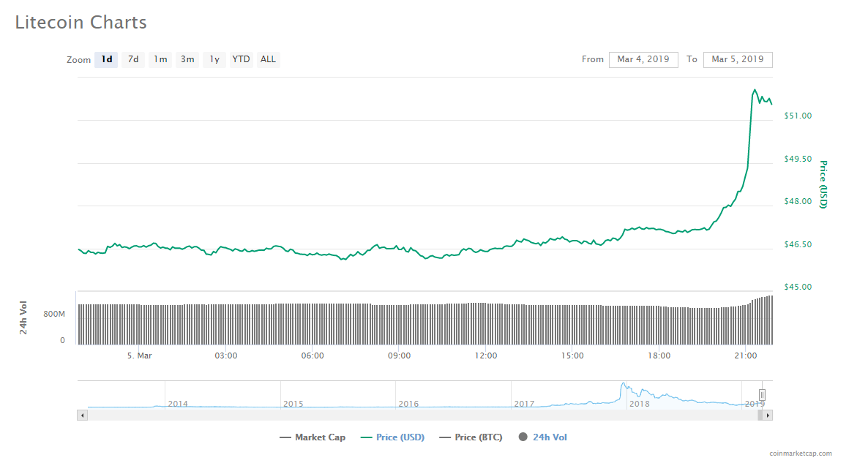The height and width of the screenshot is (474, 868).
Task: Select YTD zoom range
Action: pos(241,59)
